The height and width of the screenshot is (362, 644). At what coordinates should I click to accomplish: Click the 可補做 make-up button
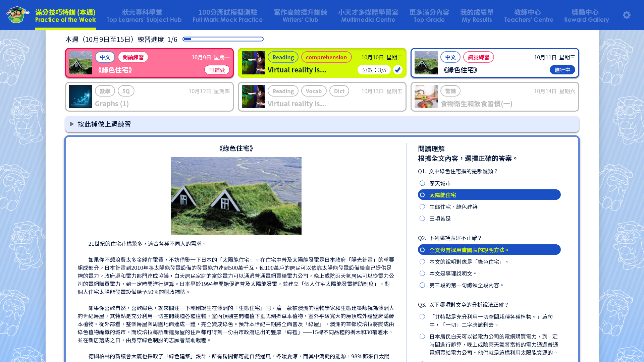tap(217, 70)
